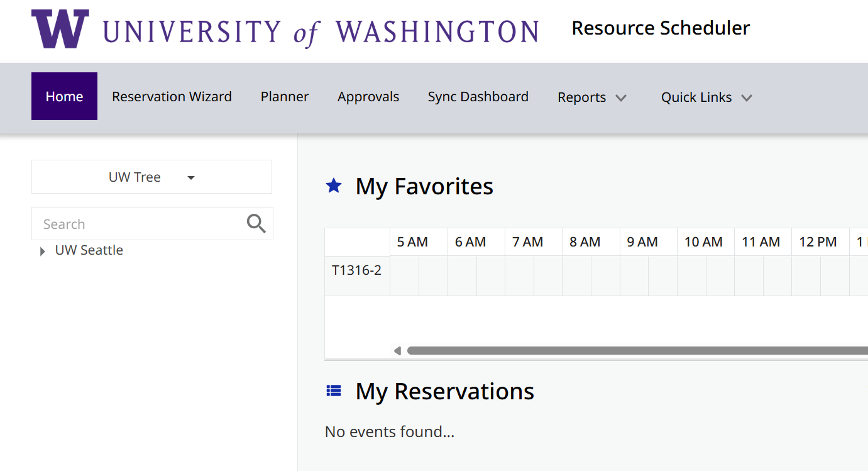Image resolution: width=868 pixels, height=471 pixels.
Task: Expand the UW Seattle tree node
Action: pyautogui.click(x=42, y=251)
